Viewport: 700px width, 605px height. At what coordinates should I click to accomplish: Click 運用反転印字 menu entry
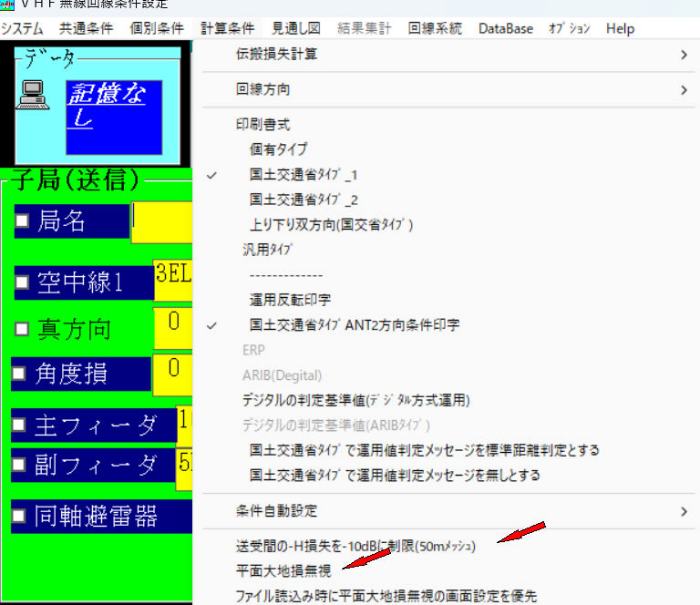tap(290, 300)
